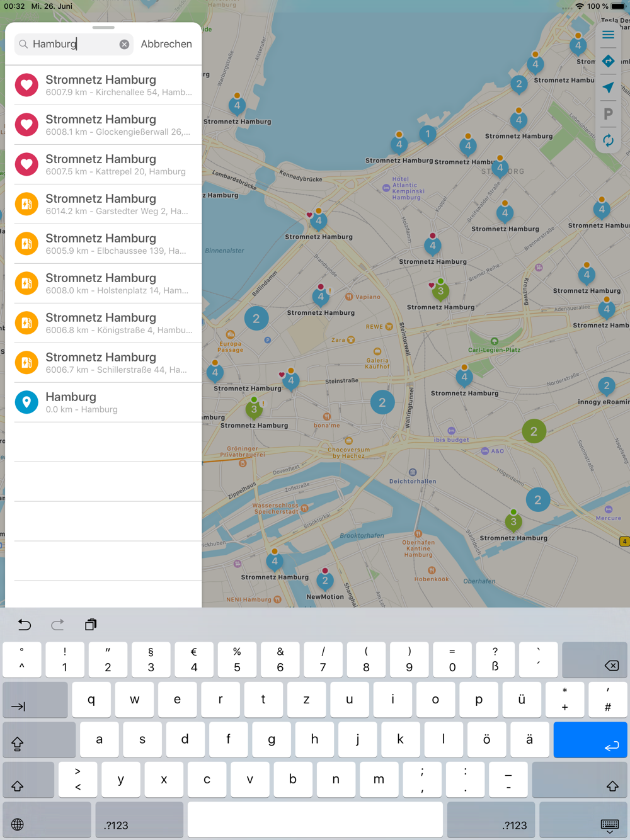Toggle the parking P map button
630x840 pixels.
click(608, 114)
